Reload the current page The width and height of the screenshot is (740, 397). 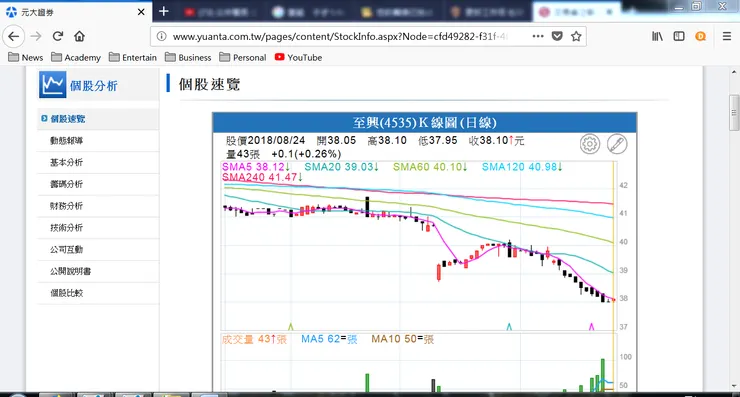coord(58,36)
